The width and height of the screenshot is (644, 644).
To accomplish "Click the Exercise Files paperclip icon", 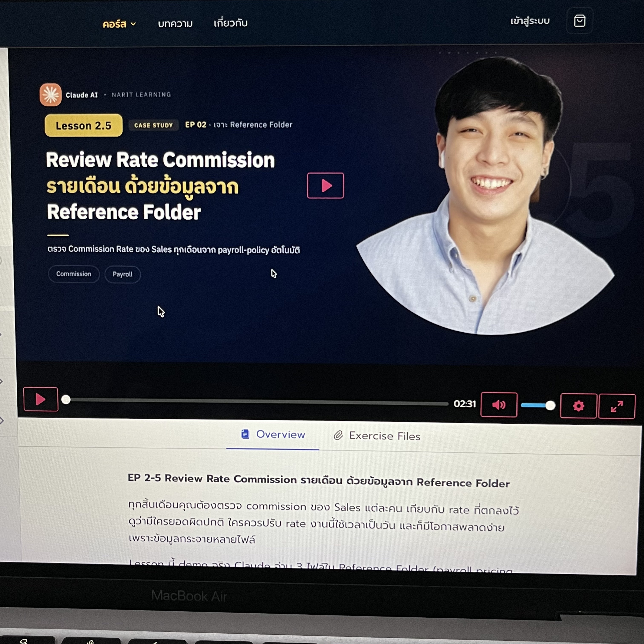I will tap(338, 435).
